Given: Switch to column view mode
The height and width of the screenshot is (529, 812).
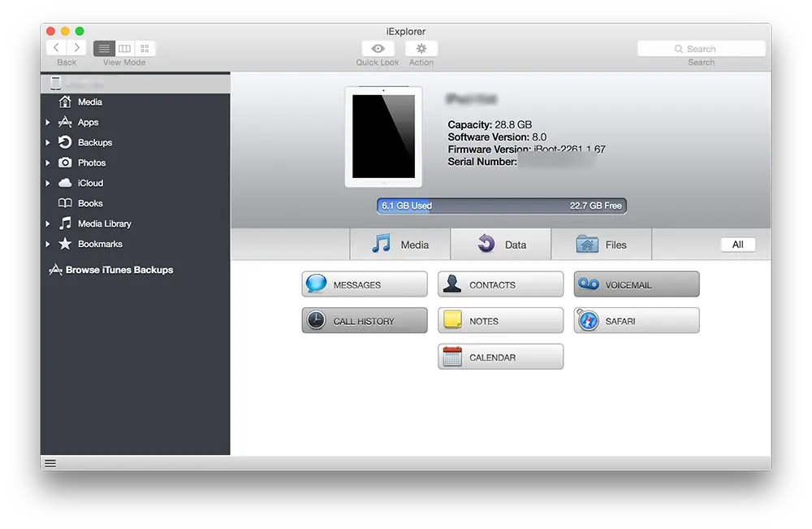Looking at the screenshot, I should coord(124,49).
